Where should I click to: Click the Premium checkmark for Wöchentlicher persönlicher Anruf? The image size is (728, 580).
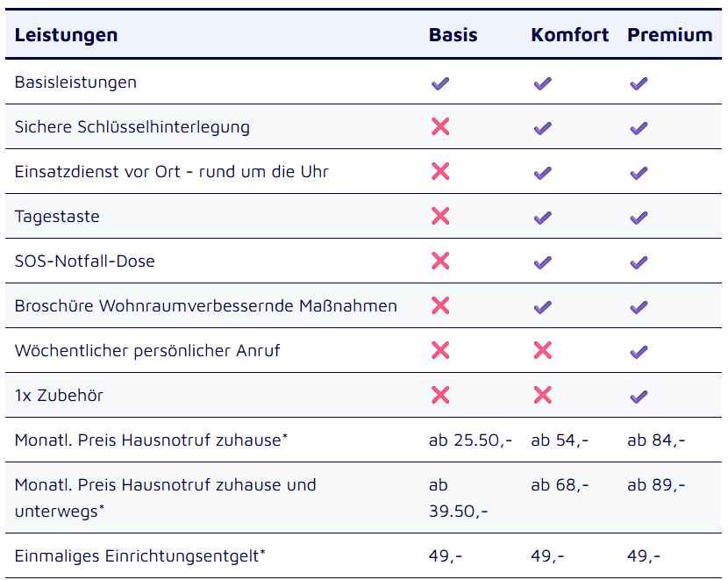[639, 351]
